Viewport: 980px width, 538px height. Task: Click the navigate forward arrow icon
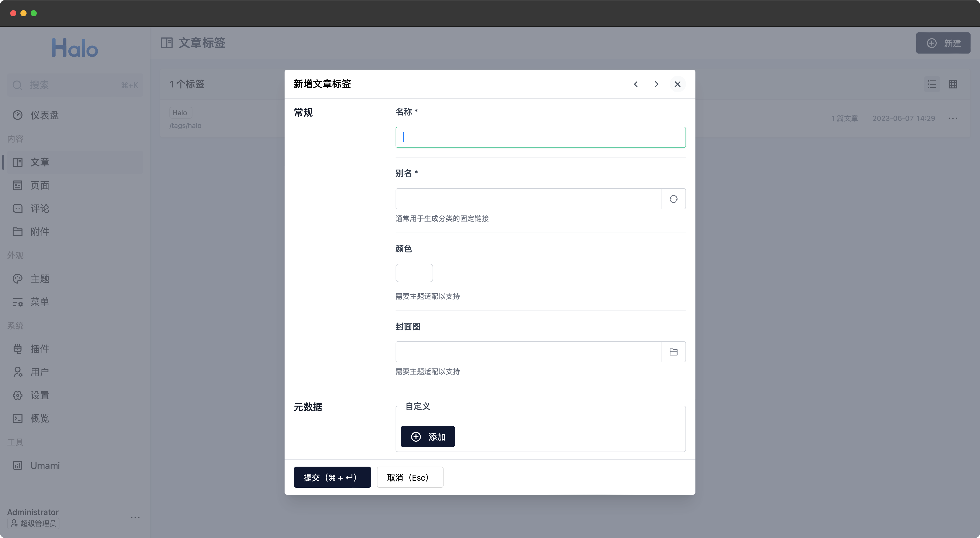click(x=656, y=84)
